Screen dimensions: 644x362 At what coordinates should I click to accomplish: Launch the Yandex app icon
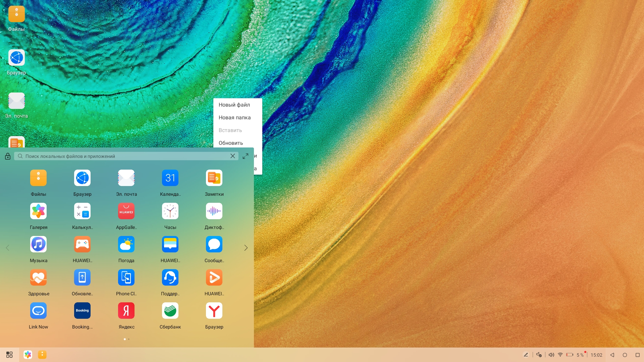coord(126,311)
